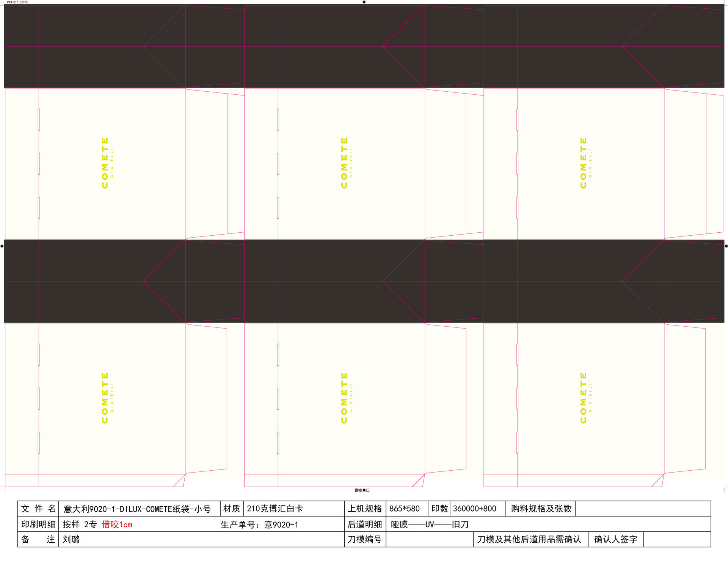
Task: Click the right-edge registration mark
Action: coord(726,246)
